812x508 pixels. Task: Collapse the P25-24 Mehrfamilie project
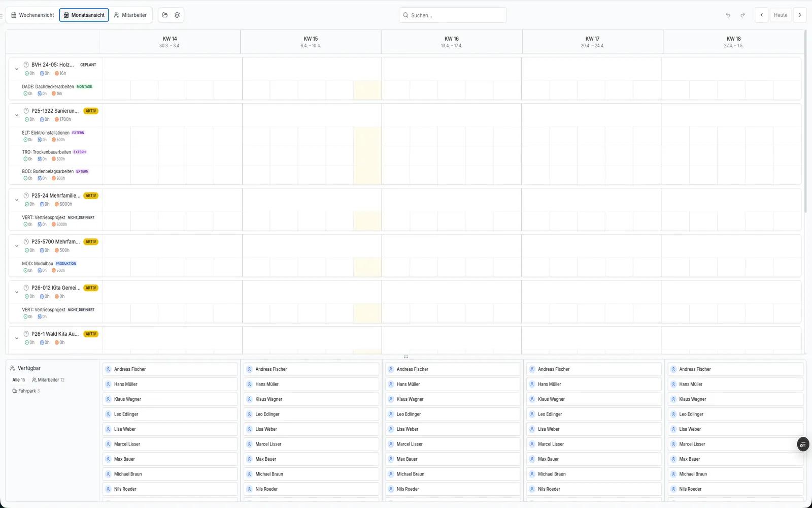[x=17, y=200]
